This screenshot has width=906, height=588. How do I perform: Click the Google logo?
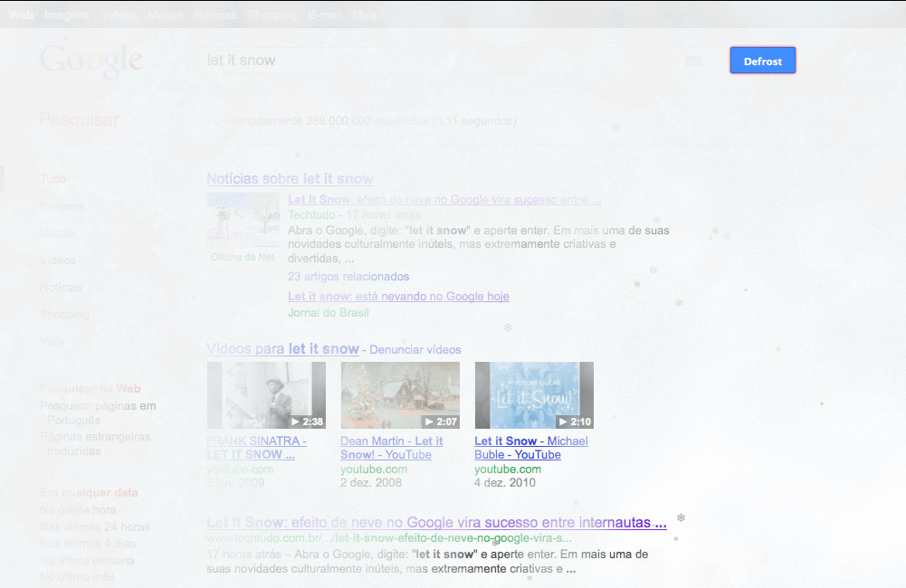click(x=91, y=61)
